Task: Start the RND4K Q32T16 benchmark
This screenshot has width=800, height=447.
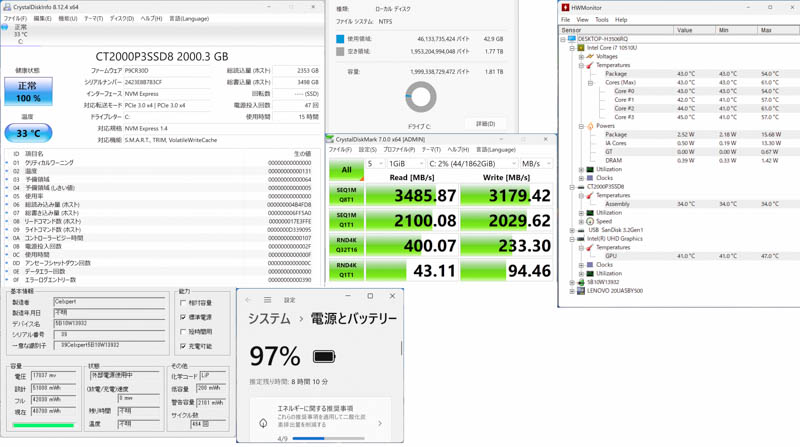Action: coord(346,246)
